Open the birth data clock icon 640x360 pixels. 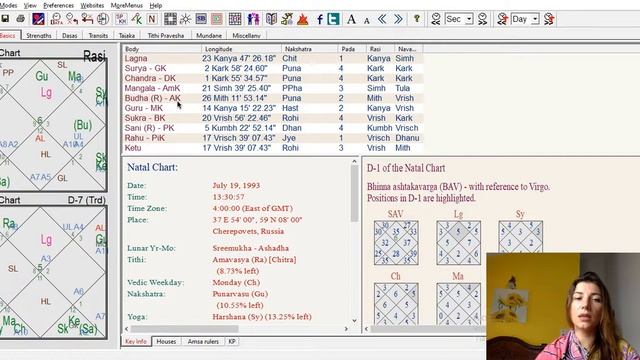point(56,19)
